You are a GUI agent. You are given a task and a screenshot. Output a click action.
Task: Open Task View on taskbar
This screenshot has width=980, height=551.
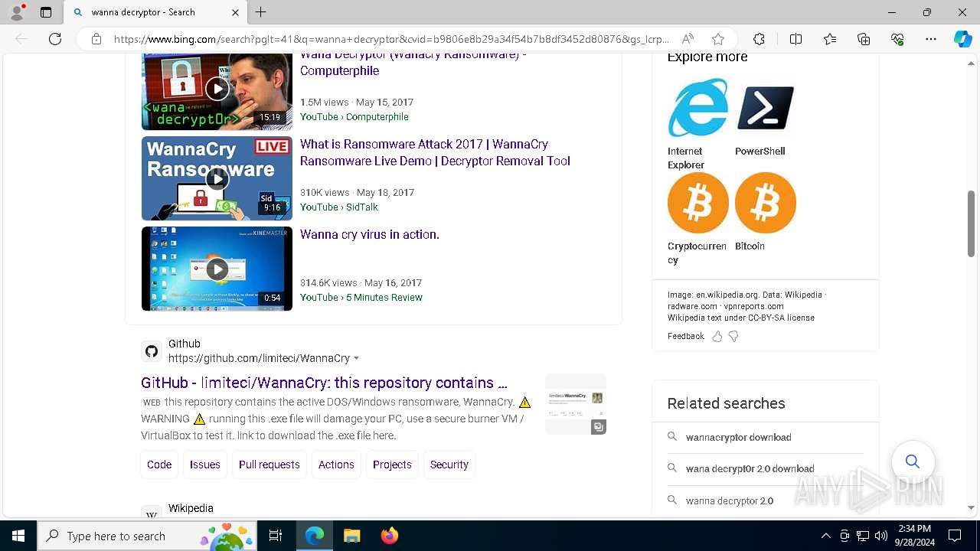coord(276,536)
